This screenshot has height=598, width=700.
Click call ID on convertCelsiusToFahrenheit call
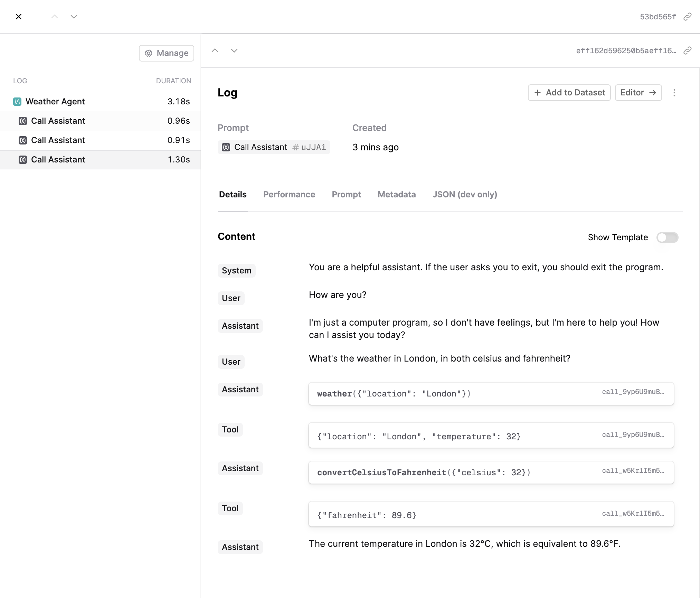(633, 471)
